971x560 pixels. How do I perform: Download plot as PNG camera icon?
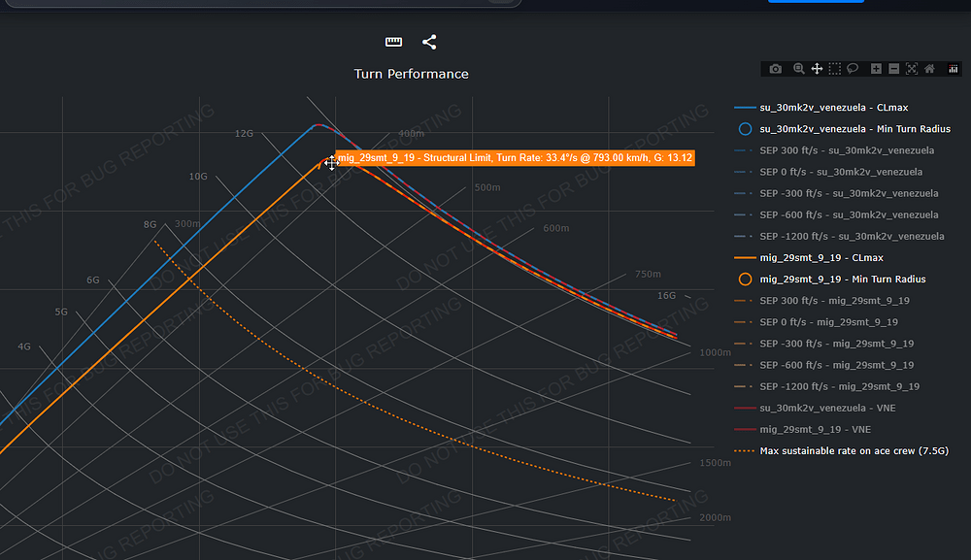(x=775, y=69)
